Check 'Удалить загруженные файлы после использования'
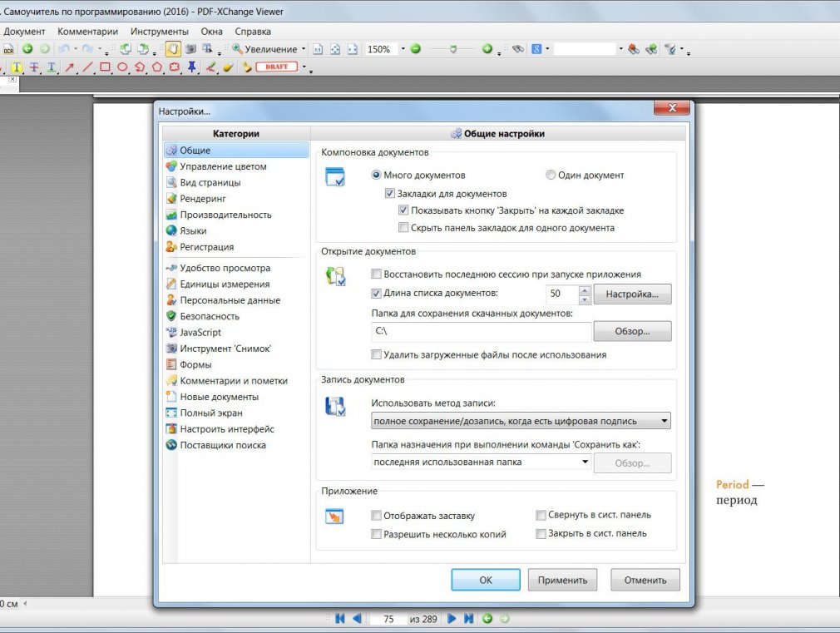Viewport: 840px width, 633px height. pyautogui.click(x=376, y=354)
